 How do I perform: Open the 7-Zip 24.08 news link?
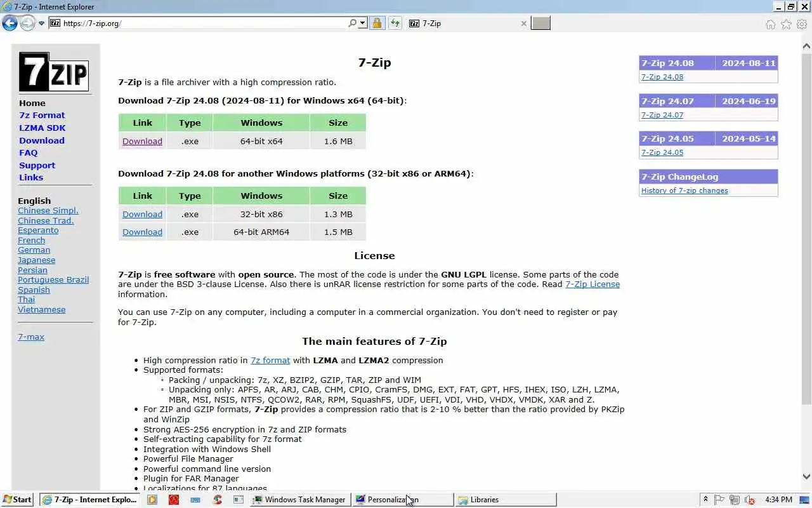pos(662,77)
